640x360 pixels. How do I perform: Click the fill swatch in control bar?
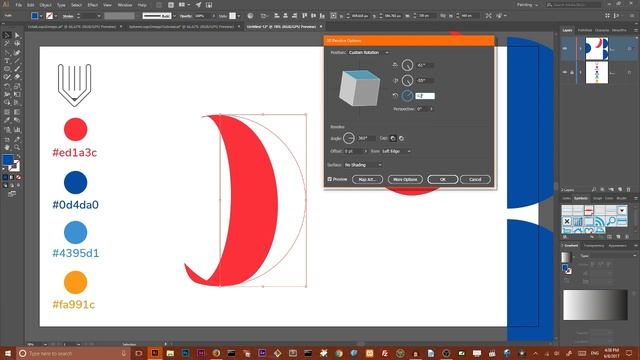click(35, 16)
